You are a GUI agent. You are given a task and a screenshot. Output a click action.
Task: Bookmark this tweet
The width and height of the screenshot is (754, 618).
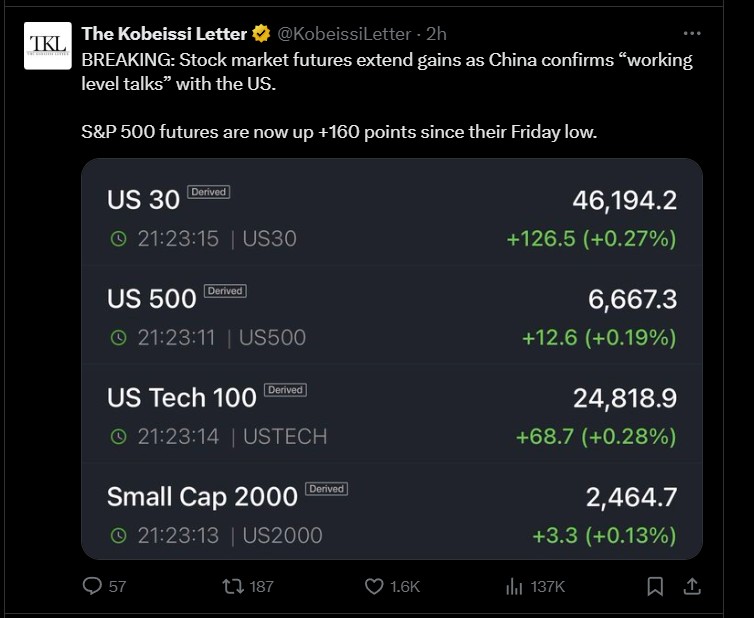[655, 586]
